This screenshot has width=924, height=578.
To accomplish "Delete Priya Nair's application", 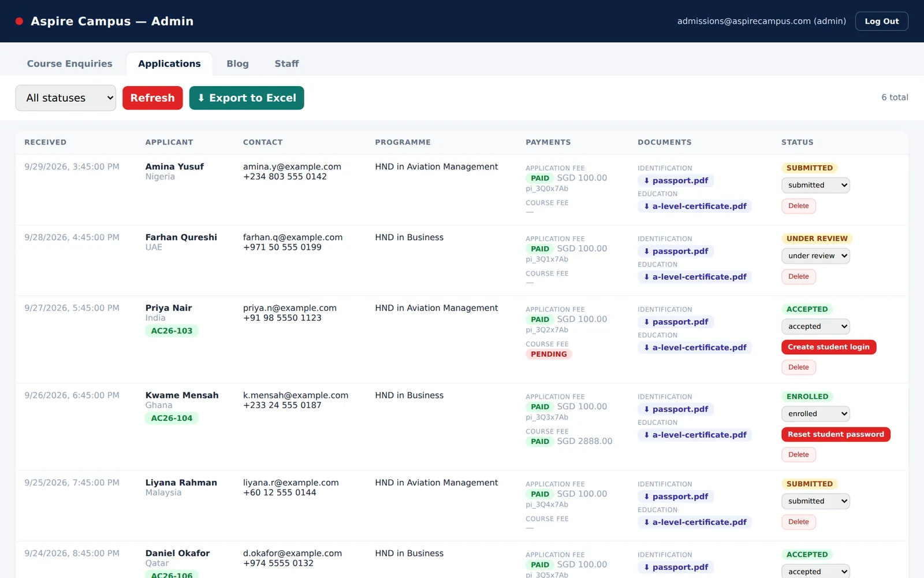I will (x=799, y=367).
